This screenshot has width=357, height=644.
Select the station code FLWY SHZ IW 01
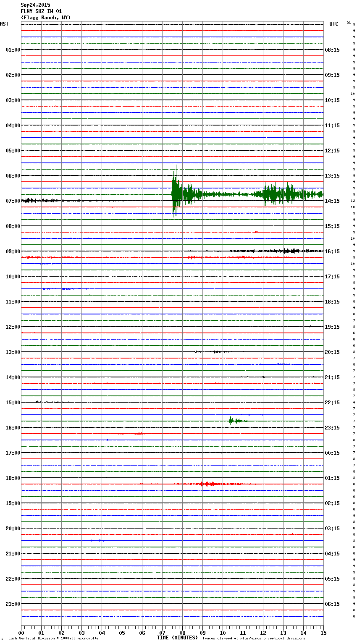[x=41, y=11]
